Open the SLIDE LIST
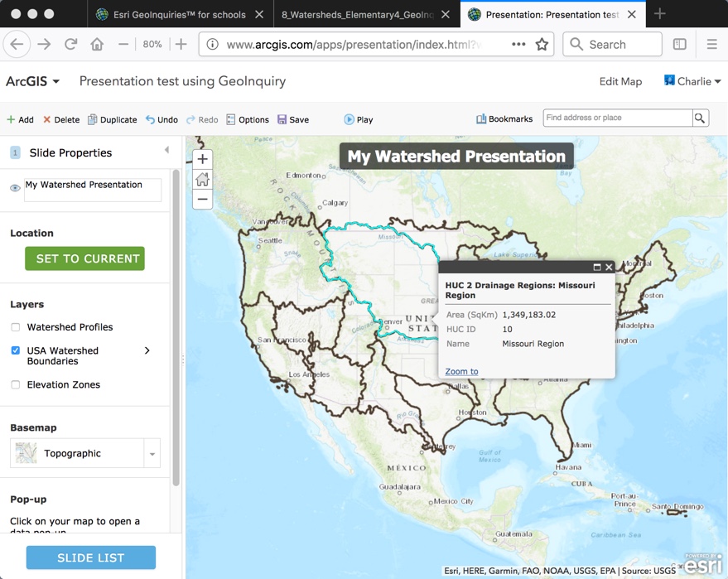The image size is (728, 579). [x=91, y=557]
